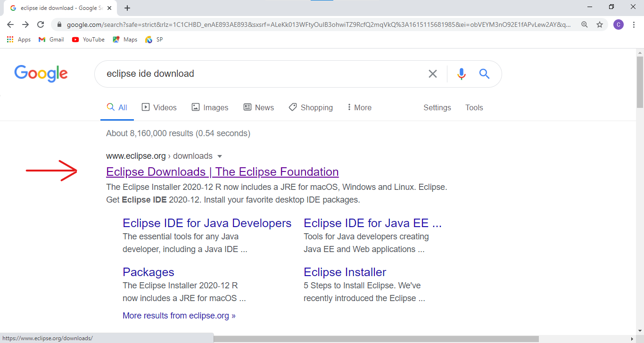Select the Shopping search category
The width and height of the screenshot is (644, 343).
pos(311,107)
